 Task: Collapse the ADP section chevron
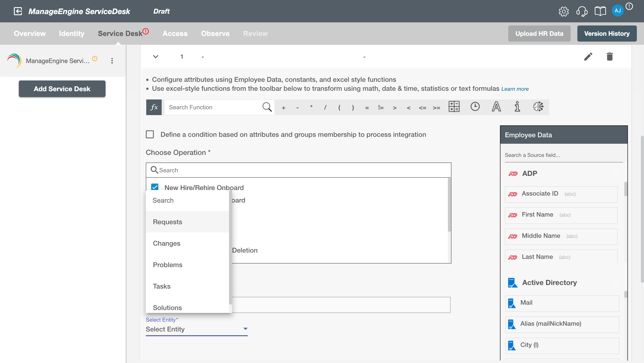pyautogui.click(x=616, y=173)
